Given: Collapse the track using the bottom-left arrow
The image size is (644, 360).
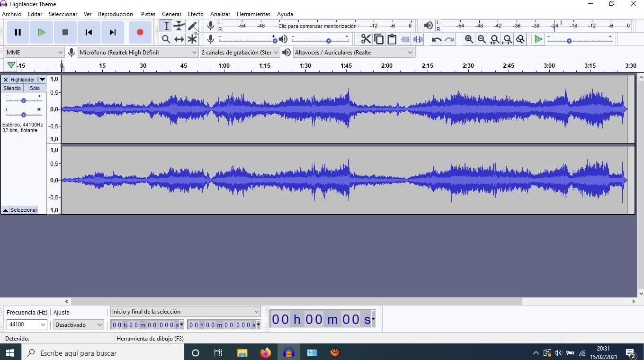Looking at the screenshot, I should pyautogui.click(x=5, y=210).
